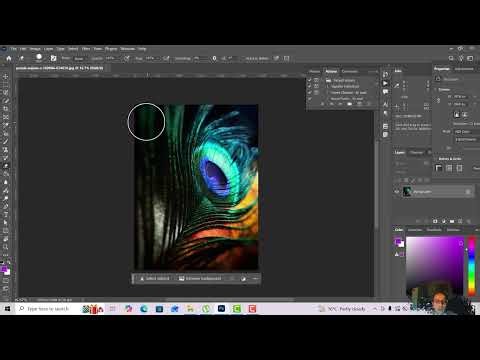This screenshot has height=360, width=480.
Task: Open the color Mode dropdown in Properties
Action: [x=467, y=132]
